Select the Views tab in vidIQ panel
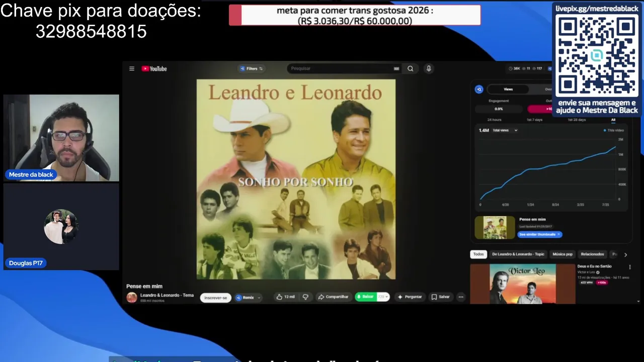Image resolution: width=644 pixels, height=362 pixels. tap(508, 89)
